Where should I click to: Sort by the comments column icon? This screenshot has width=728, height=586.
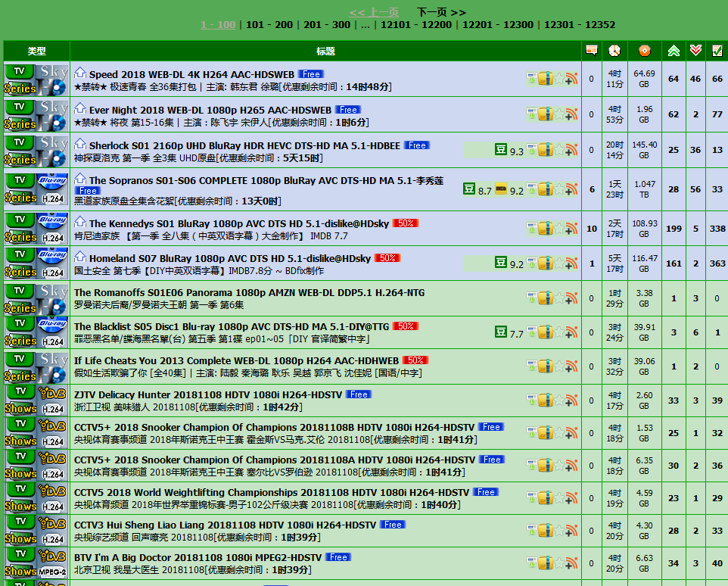[592, 50]
